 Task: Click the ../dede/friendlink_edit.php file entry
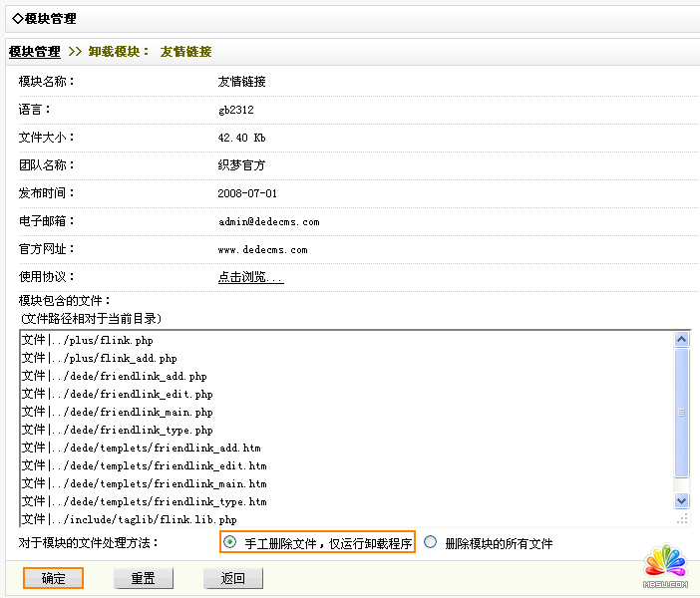click(117, 395)
